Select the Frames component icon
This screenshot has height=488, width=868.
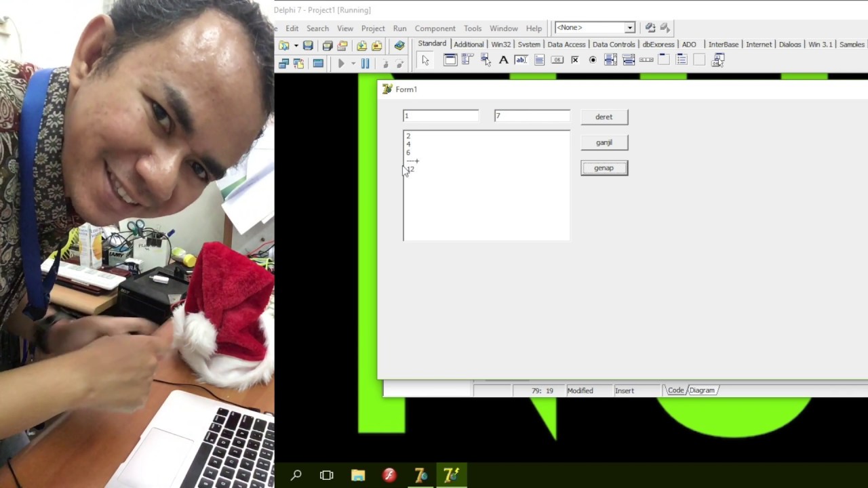(450, 60)
